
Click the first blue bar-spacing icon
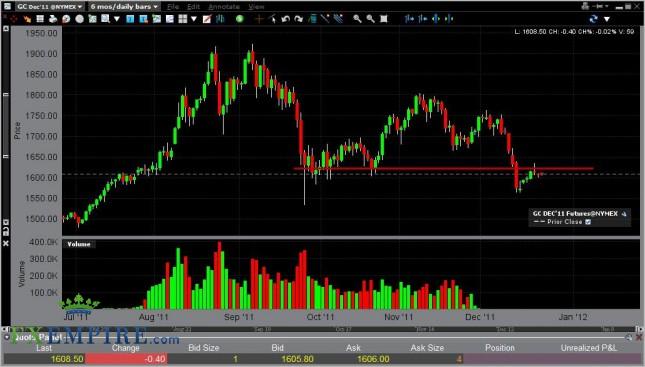coord(409,19)
